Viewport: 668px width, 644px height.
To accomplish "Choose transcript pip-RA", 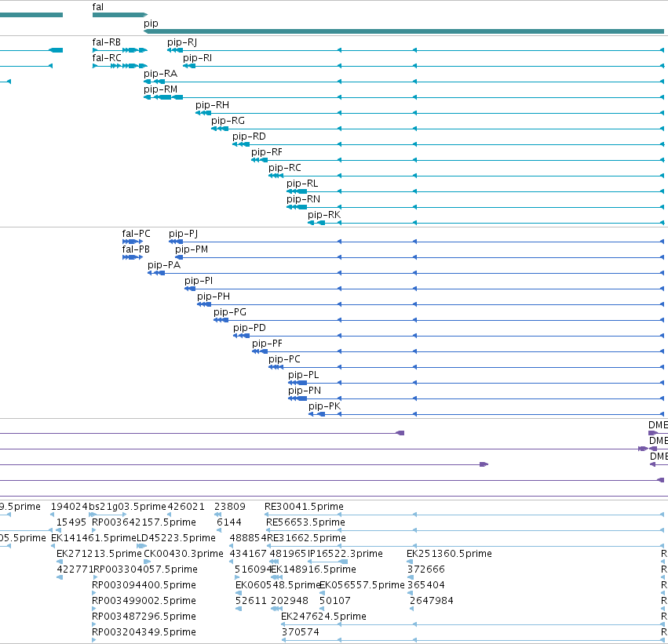I will click(x=160, y=74).
